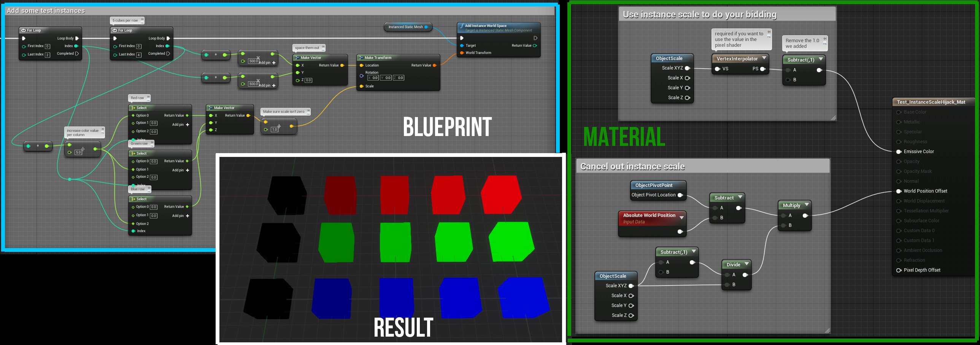Click Add pin on the Make Vector node
980x345 pixels.
pos(265,62)
